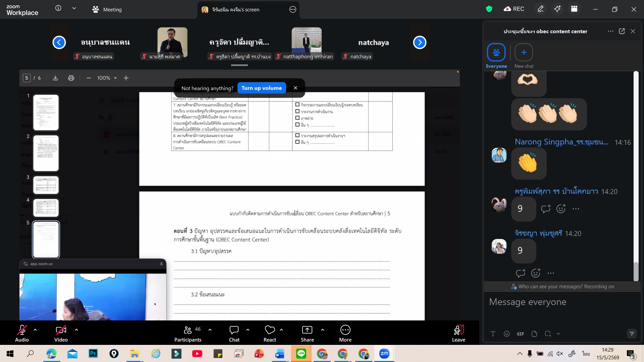This screenshot has width=644, height=362.
Task: Select the Everyone chat tab
Action: coord(496,56)
